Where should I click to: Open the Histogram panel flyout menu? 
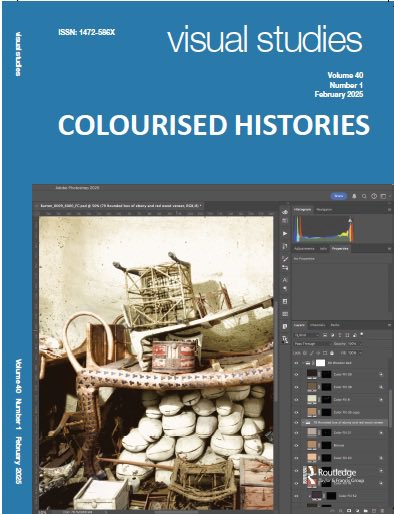click(389, 209)
